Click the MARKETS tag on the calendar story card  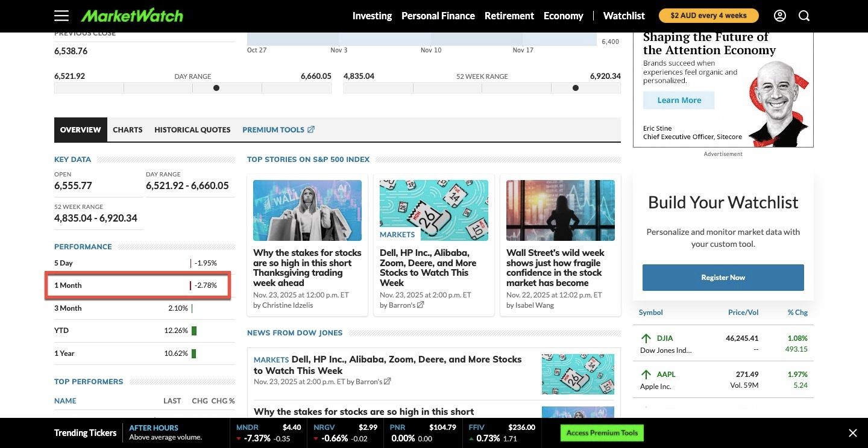click(397, 234)
